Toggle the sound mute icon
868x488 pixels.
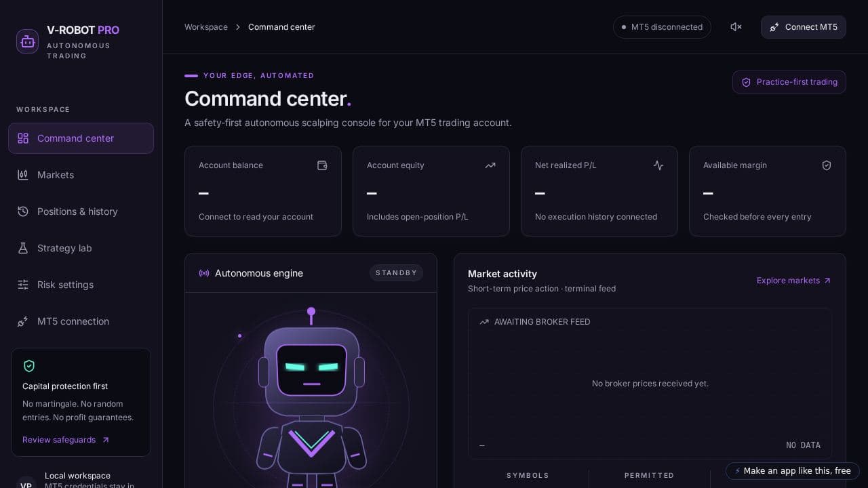pyautogui.click(x=736, y=27)
